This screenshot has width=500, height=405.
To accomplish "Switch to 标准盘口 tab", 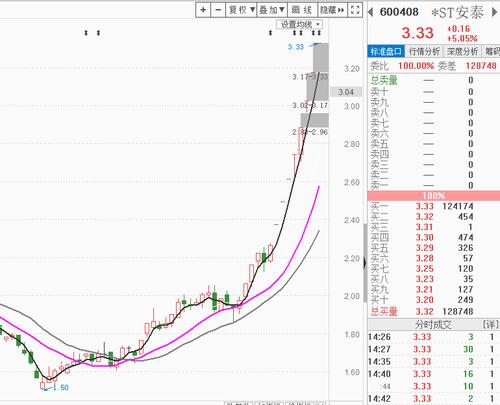I will click(386, 51).
